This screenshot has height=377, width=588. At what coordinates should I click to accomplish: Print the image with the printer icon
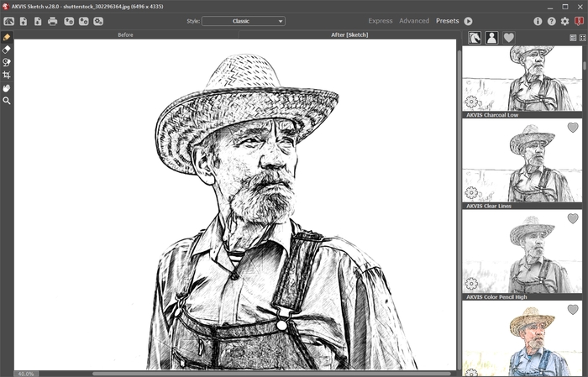52,21
